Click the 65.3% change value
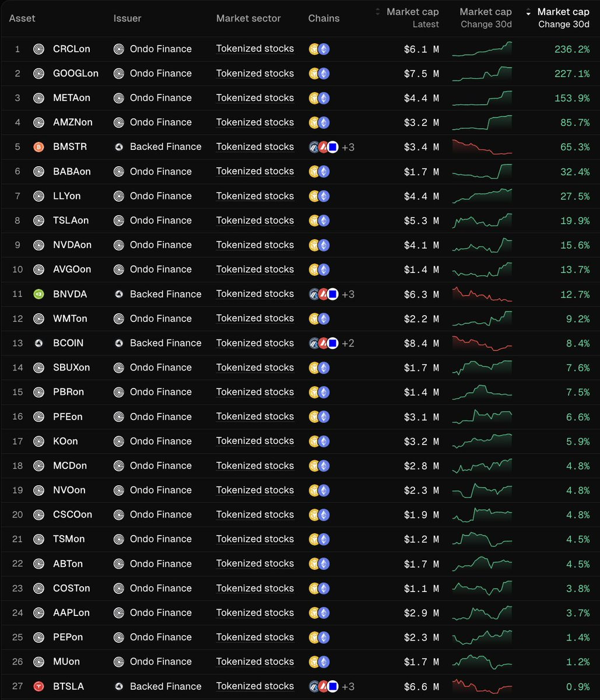 point(575,148)
